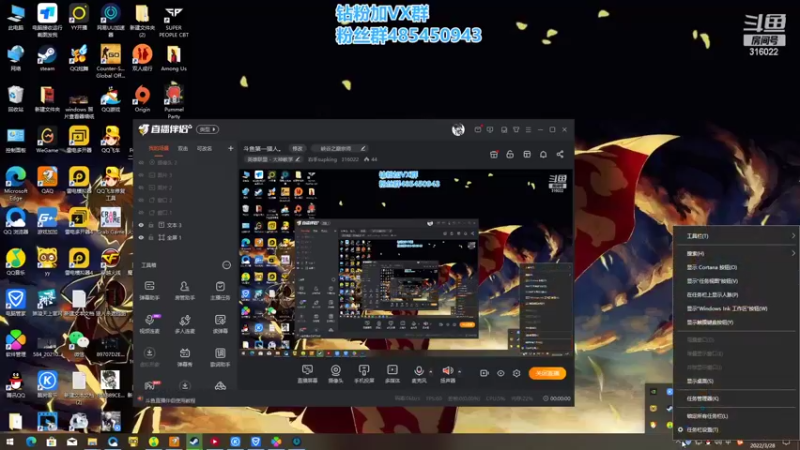This screenshot has width=800, height=450.
Task: Open the 歌词助手 lyrics tool
Action: coord(220,357)
